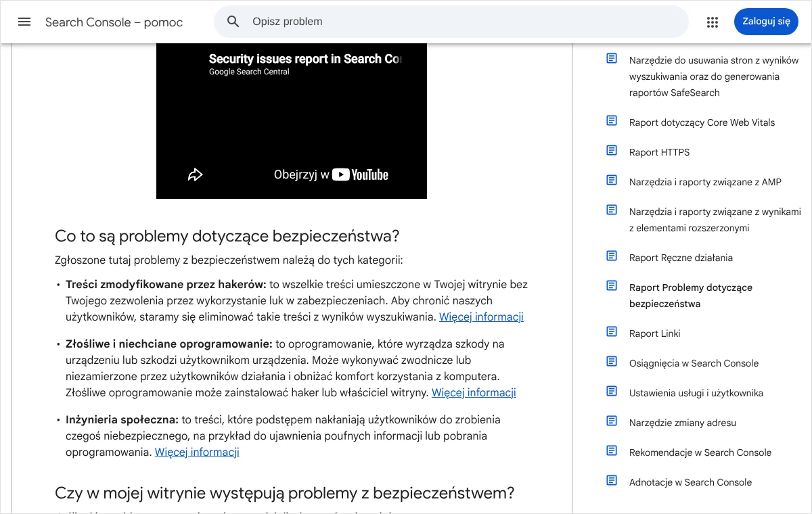Focus the Opisz problem search field
The height and width of the screenshot is (514, 812).
pos(451,22)
